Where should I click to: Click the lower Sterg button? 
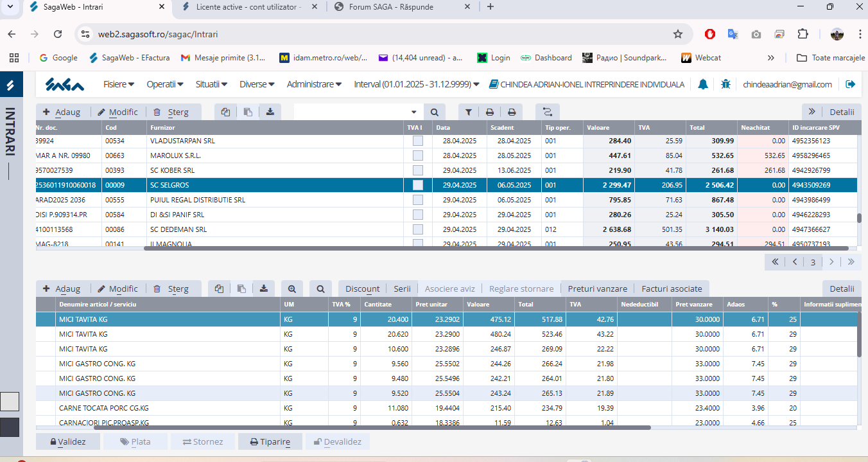tap(172, 289)
